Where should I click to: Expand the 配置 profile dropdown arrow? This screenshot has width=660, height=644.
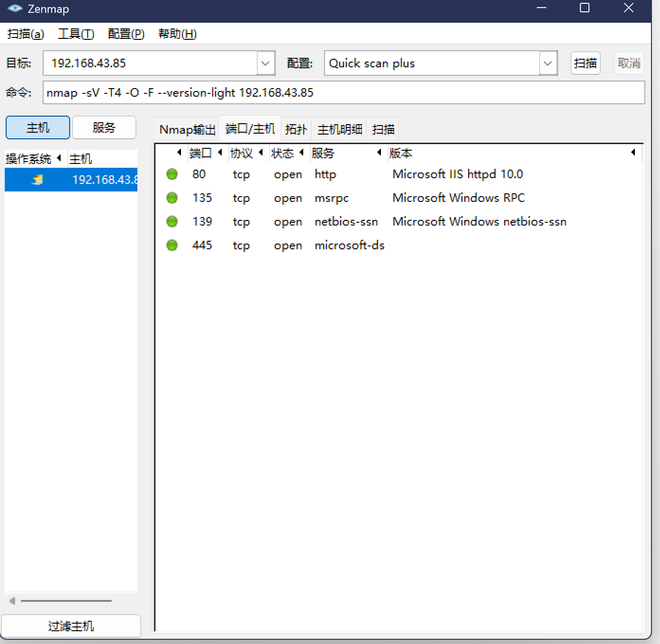tap(548, 63)
